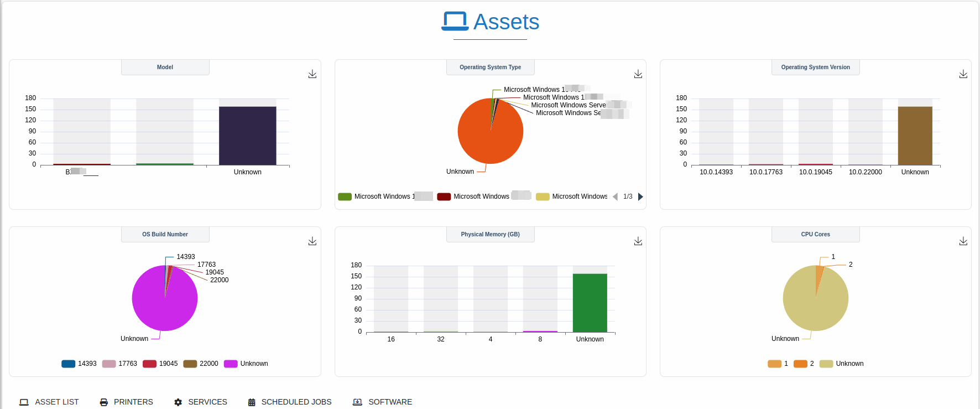This screenshot has height=409, width=980.
Task: Go to the Scheduled Jobs tab
Action: click(x=290, y=402)
